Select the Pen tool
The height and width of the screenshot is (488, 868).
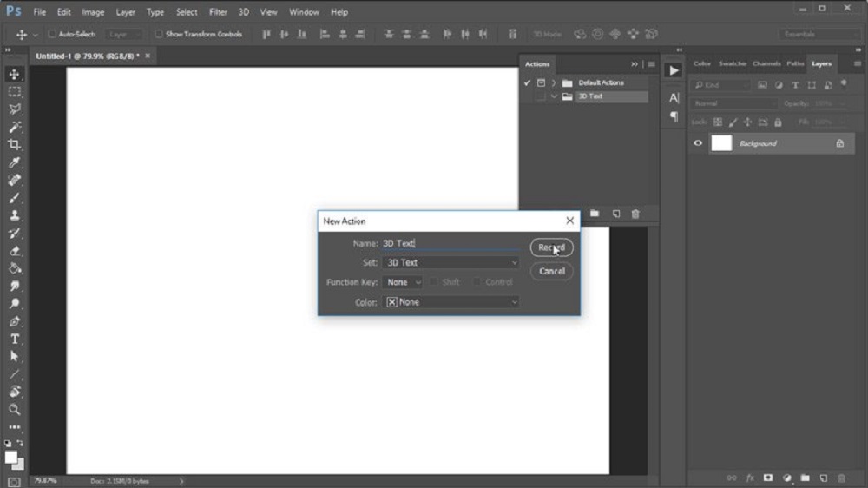pyautogui.click(x=15, y=321)
